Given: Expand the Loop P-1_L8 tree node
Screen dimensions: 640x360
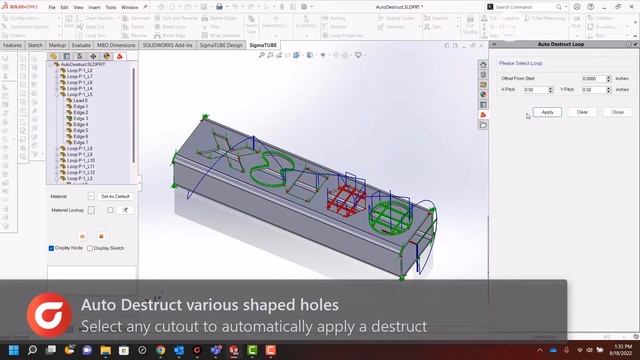Looking at the screenshot, I should [57, 149].
